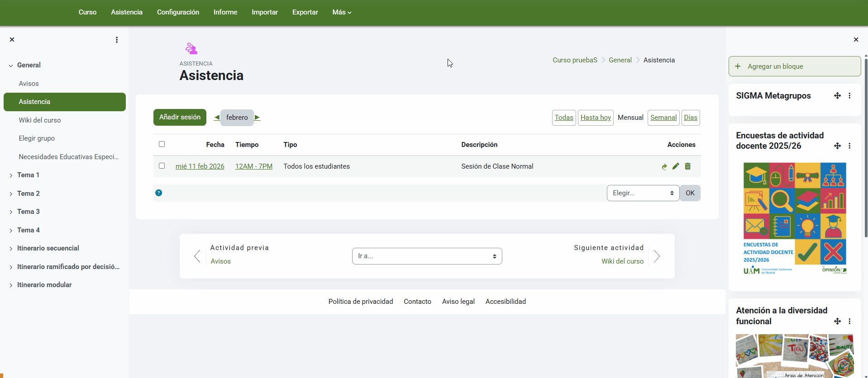Click the move icon for SIGMA Metagrupos block

[837, 96]
